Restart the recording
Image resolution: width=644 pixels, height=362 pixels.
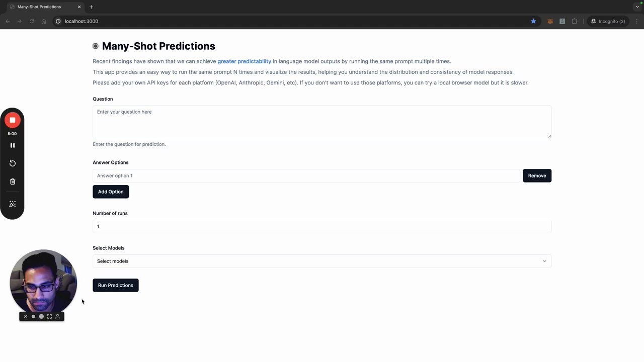click(12, 163)
